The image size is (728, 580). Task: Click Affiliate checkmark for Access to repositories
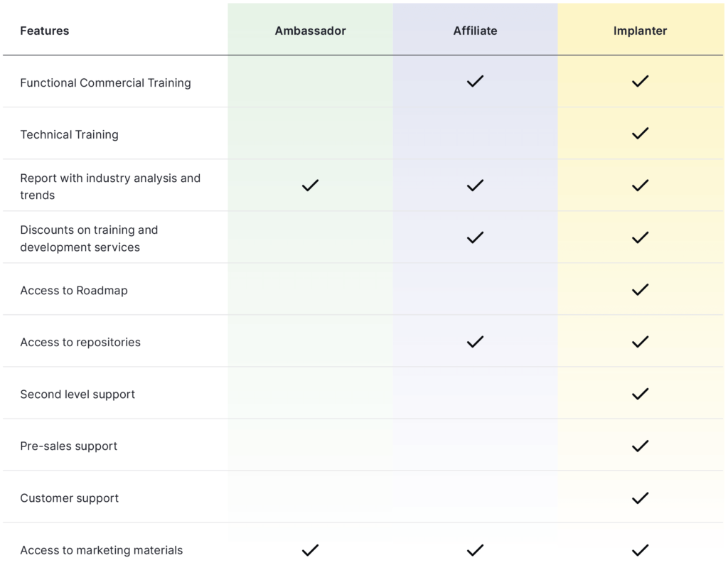[x=475, y=342]
